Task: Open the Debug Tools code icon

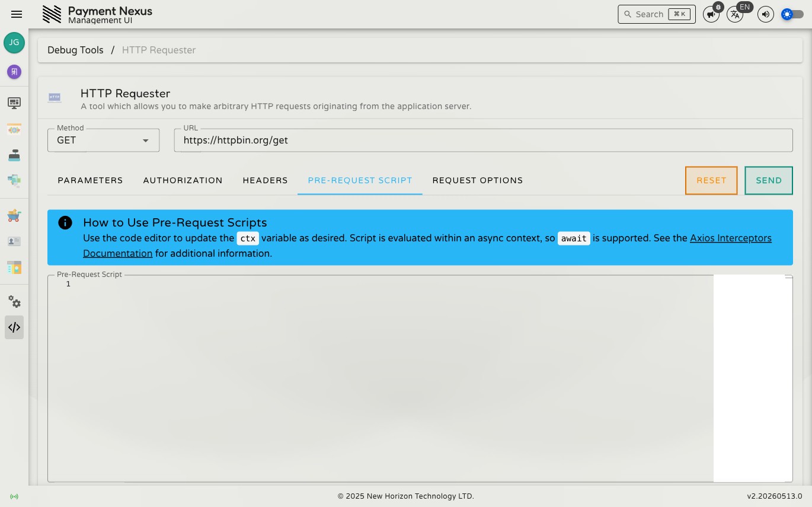Action: click(x=14, y=327)
